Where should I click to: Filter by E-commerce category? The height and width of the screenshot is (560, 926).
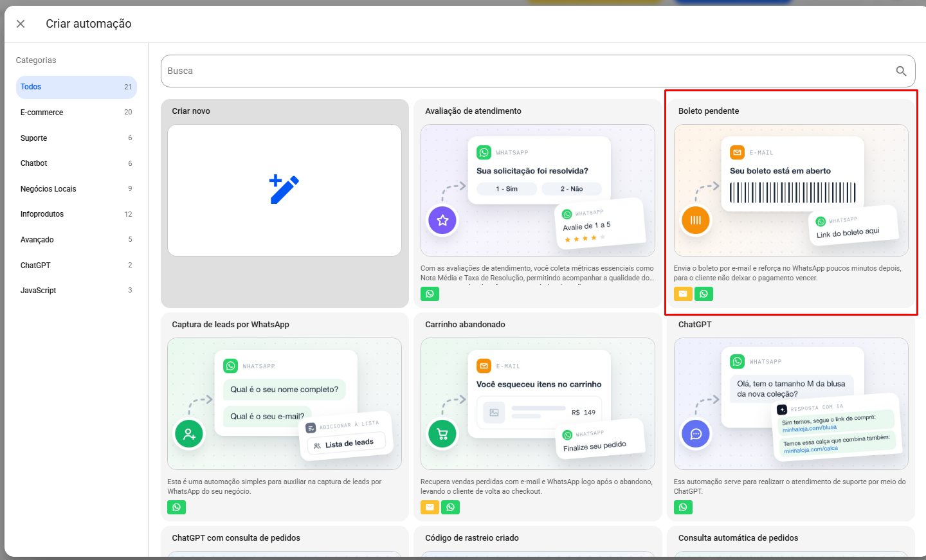click(x=77, y=113)
